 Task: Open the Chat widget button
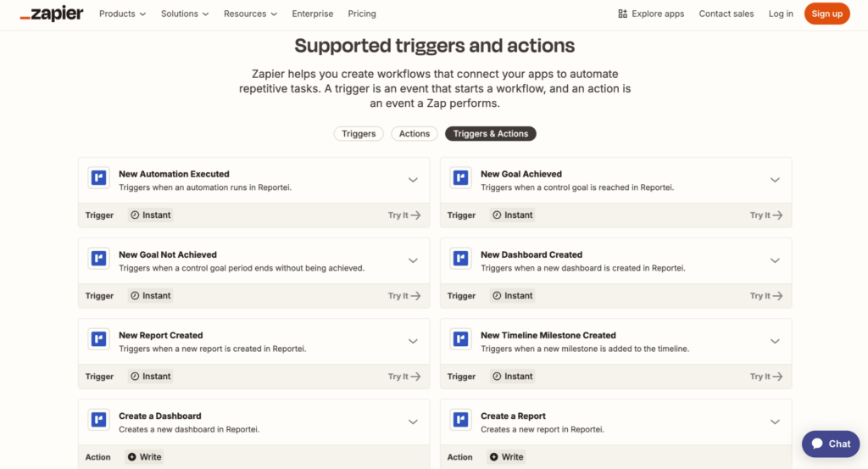pos(831,444)
